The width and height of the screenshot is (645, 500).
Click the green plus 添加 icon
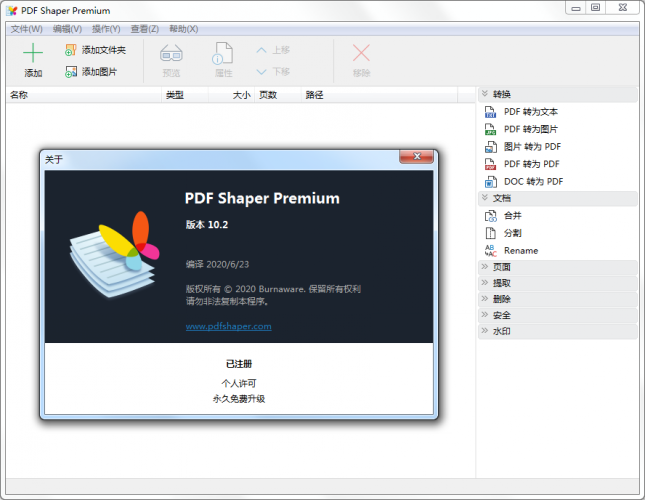tap(33, 53)
